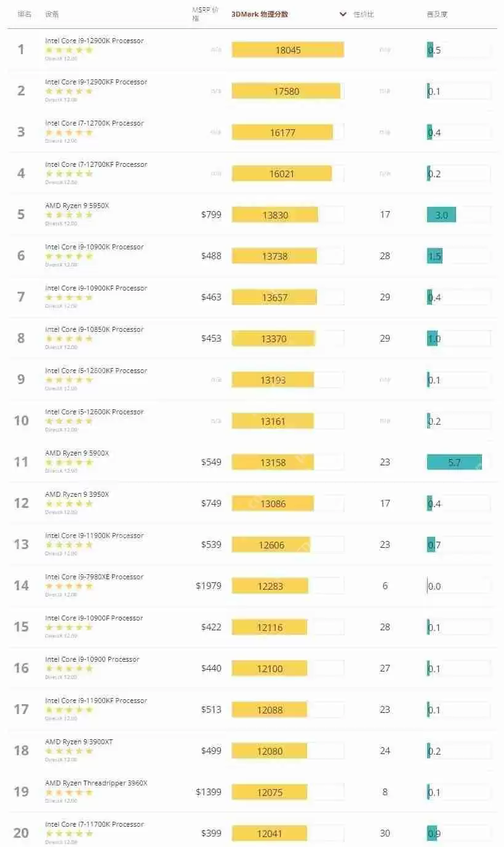The width and height of the screenshot is (504, 847).
Task: Open Intel Core i7-11700K Processor page
Action: [94, 824]
